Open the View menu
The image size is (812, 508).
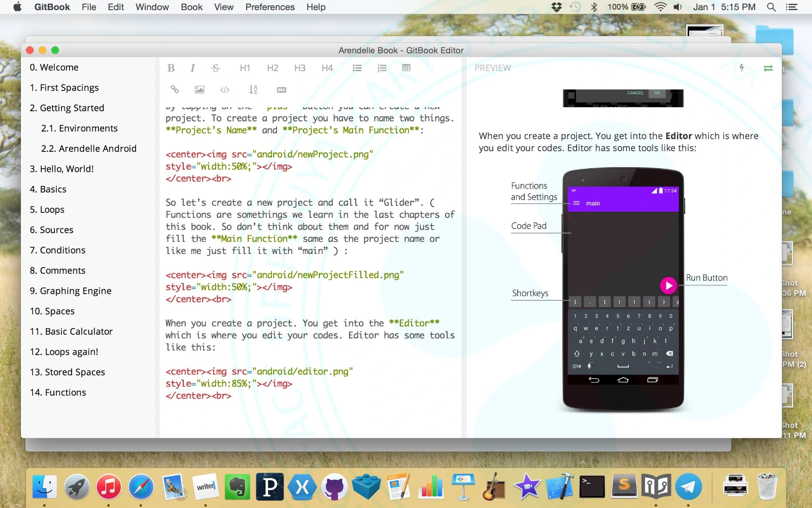click(x=224, y=7)
